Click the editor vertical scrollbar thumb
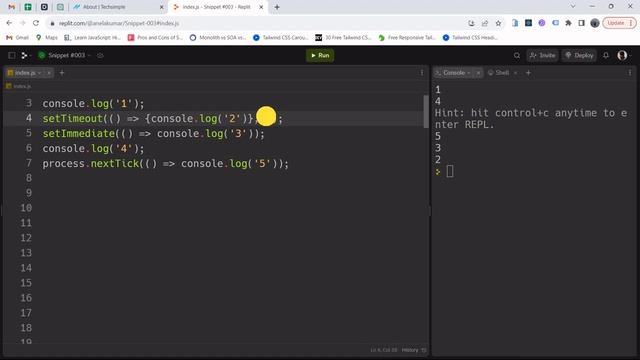 click(x=426, y=111)
